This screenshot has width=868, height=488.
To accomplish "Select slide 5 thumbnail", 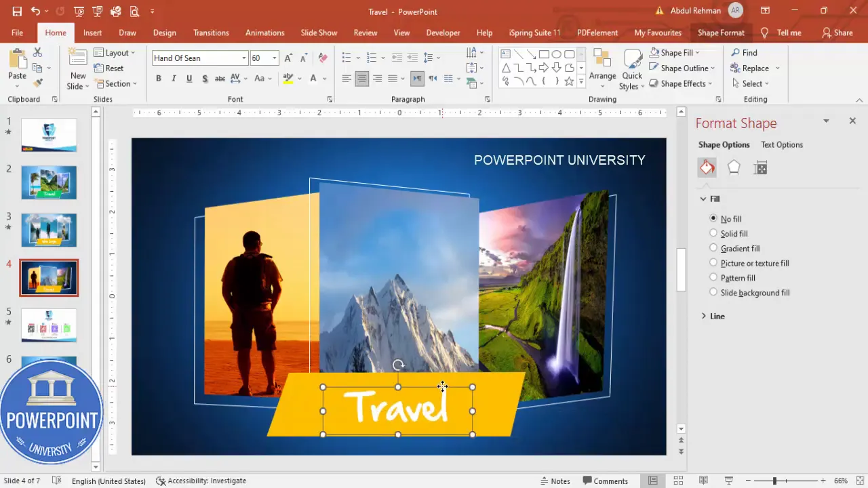I will click(49, 325).
